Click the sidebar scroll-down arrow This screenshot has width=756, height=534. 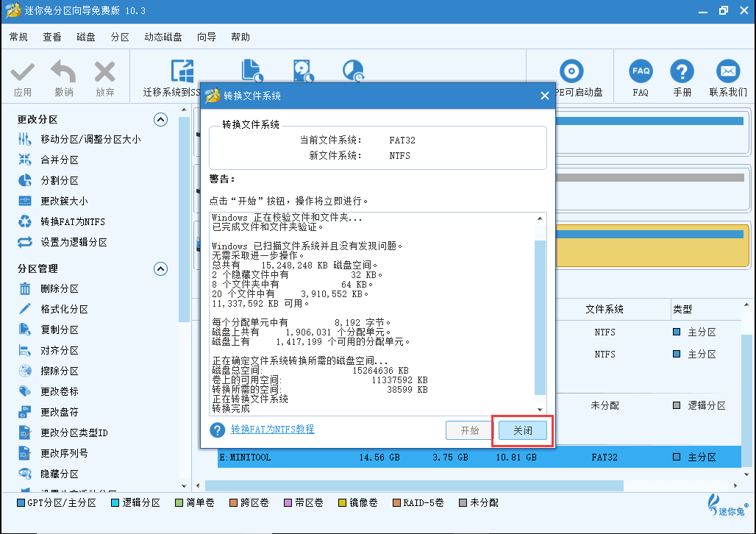pos(184,485)
